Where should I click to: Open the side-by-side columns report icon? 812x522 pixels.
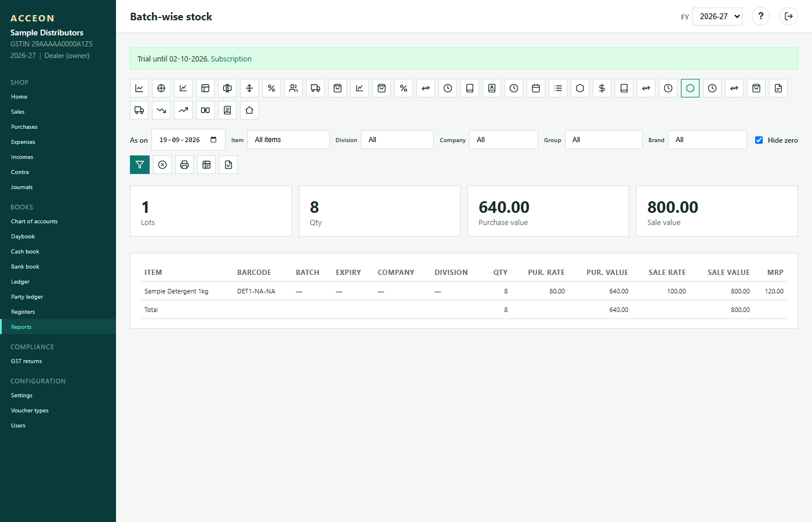205,110
